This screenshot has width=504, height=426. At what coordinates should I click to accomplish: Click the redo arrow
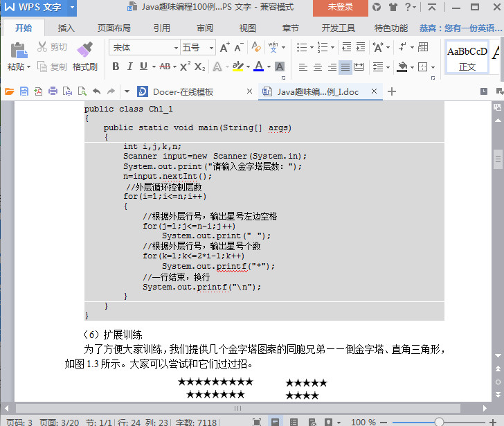(x=111, y=91)
